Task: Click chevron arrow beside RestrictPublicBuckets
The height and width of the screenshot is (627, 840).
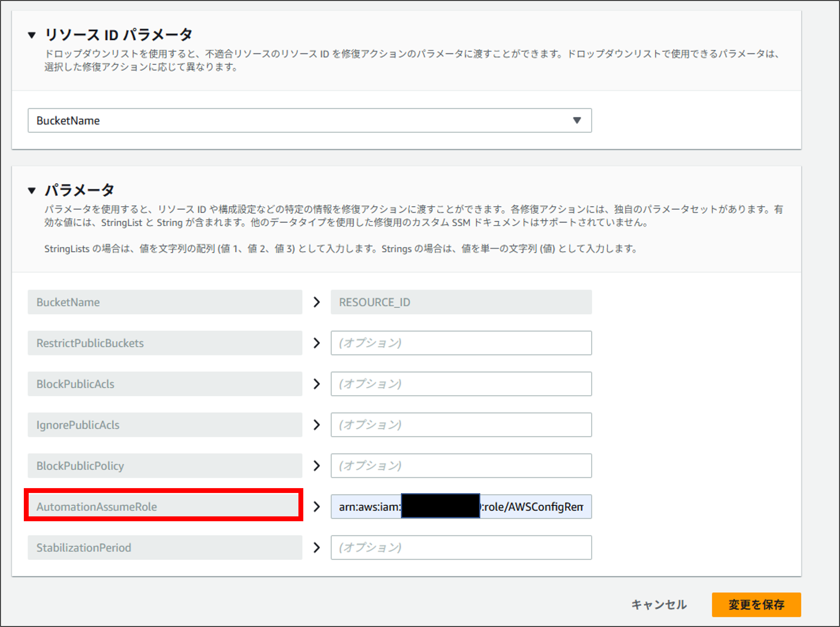Action: (316, 343)
